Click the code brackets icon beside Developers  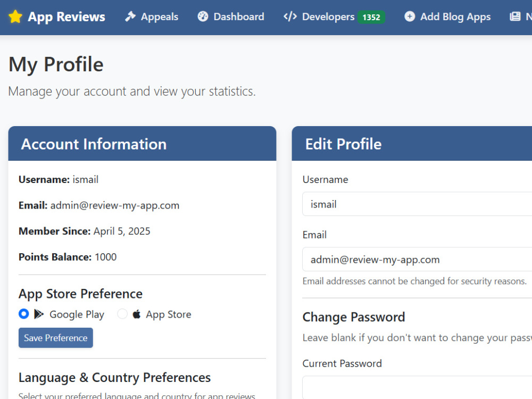click(x=290, y=16)
